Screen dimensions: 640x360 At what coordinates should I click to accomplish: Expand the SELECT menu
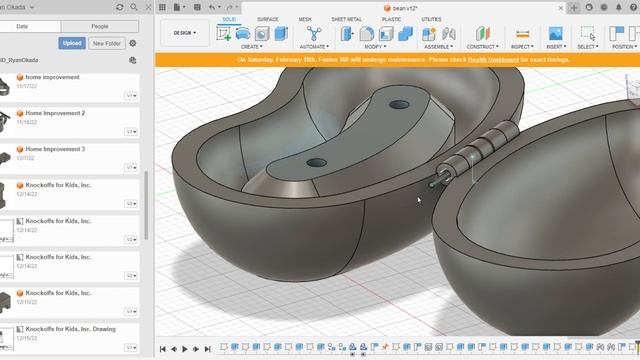point(588,47)
